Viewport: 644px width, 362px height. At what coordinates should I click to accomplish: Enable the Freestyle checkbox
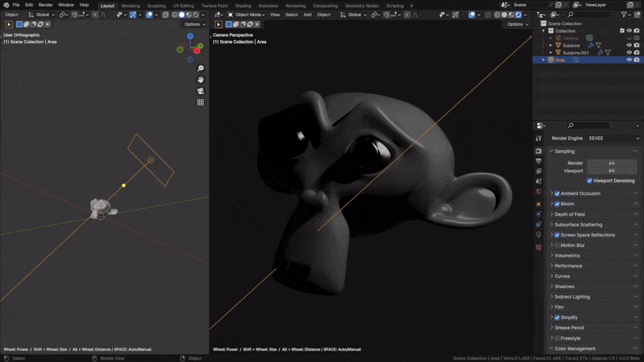point(557,338)
